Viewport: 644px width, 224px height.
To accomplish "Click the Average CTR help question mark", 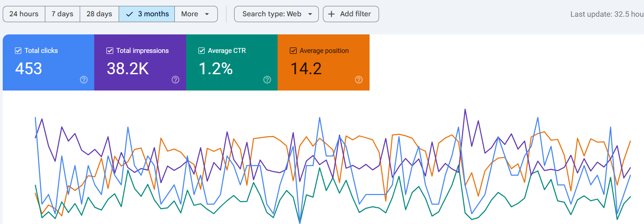I will click(x=267, y=80).
